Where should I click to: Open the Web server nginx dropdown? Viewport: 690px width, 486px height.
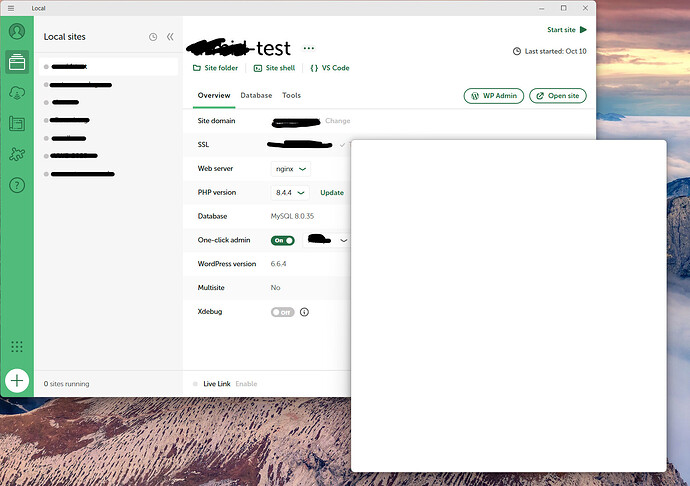(291, 169)
